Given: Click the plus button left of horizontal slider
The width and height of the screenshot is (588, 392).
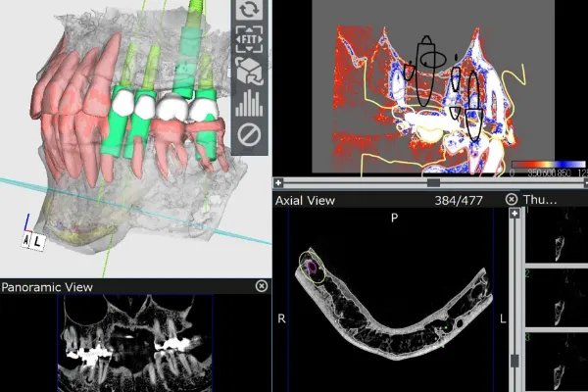Looking at the screenshot, I should (278, 182).
